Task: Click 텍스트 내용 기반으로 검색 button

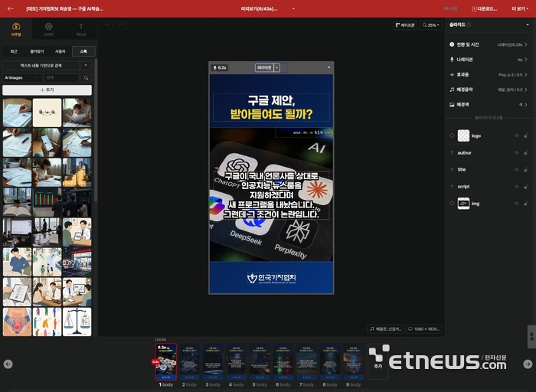Action: [x=41, y=65]
